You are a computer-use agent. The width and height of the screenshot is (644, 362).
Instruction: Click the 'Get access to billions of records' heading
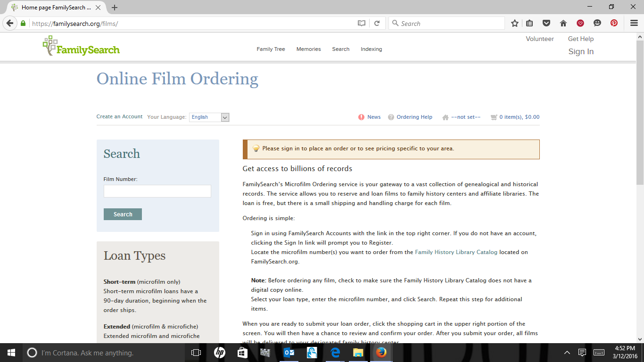click(297, 169)
